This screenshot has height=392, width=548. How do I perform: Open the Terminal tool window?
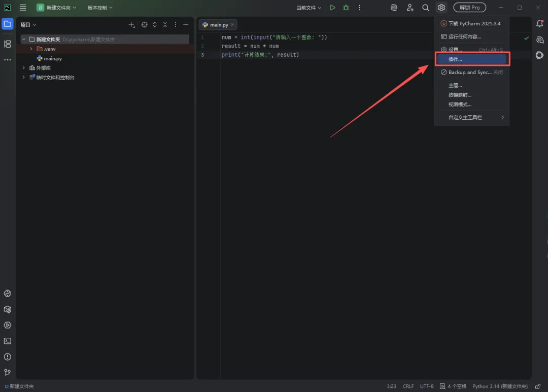(x=7, y=341)
